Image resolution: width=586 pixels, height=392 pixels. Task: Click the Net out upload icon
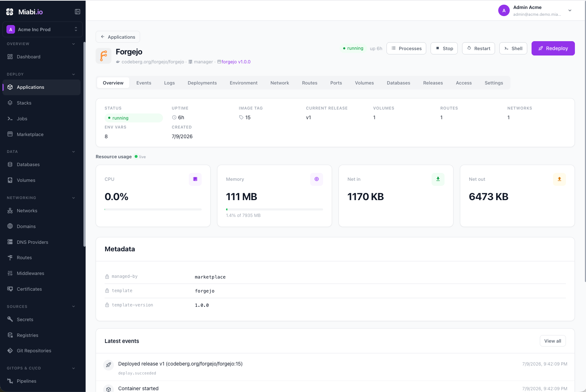(559, 179)
